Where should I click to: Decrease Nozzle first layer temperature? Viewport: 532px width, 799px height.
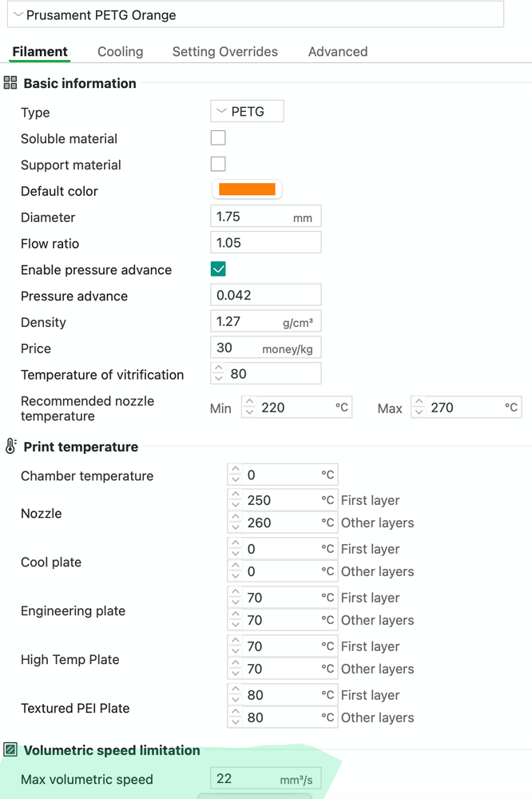click(236, 505)
